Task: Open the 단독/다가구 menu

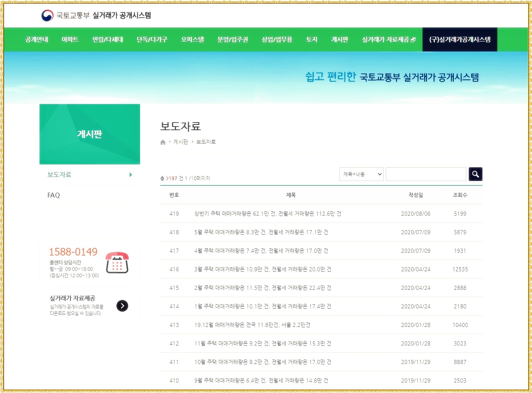Action: (x=152, y=40)
